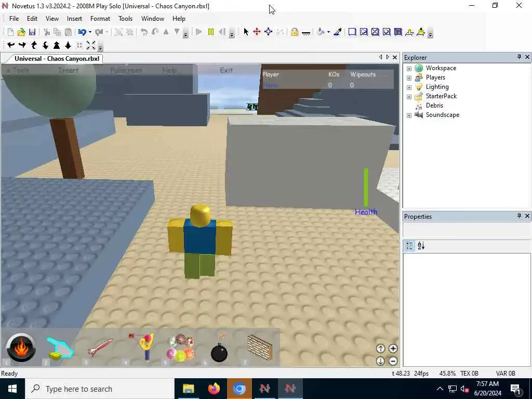Click the camera tilt up arrow icon
This screenshot has width=532, height=399.
34,45
